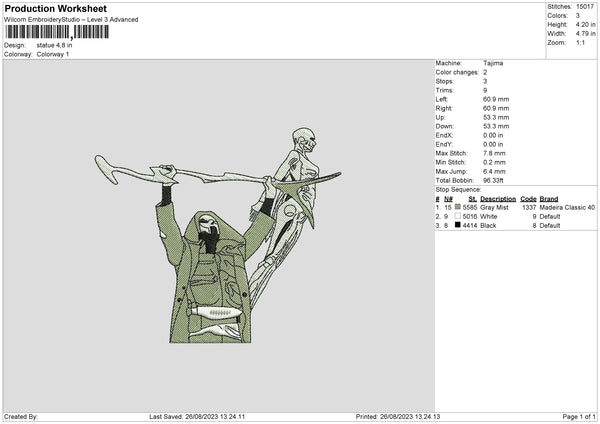Click 'Page 1 of 1' in footer
The height and width of the screenshot is (424, 600).
579,417
